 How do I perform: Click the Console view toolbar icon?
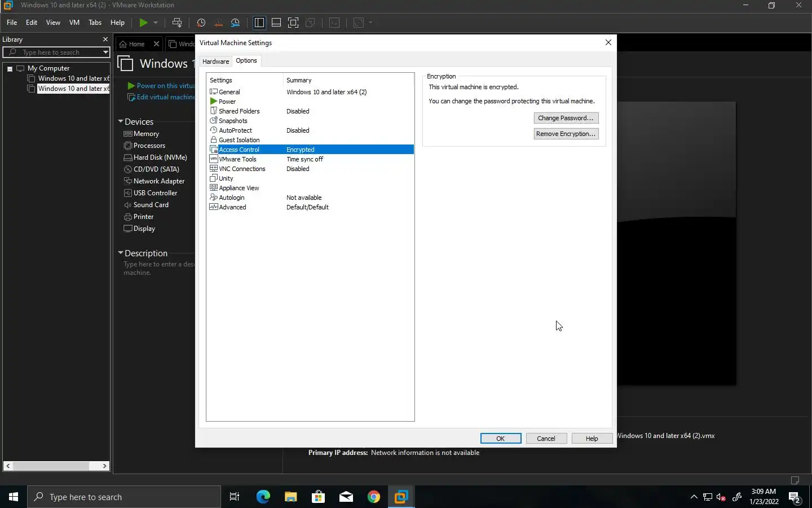(x=334, y=23)
